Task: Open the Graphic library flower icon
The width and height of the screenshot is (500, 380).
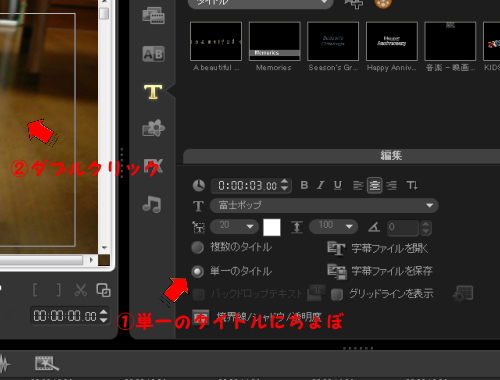Action: click(153, 128)
